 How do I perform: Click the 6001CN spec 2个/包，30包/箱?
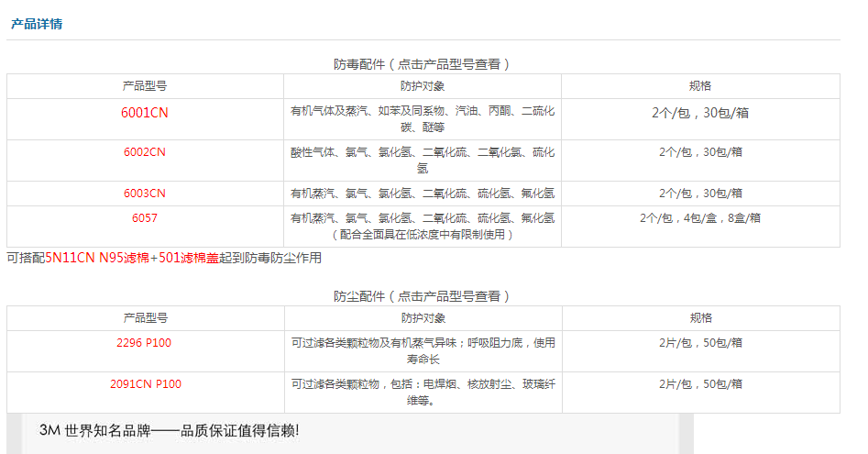click(700, 113)
